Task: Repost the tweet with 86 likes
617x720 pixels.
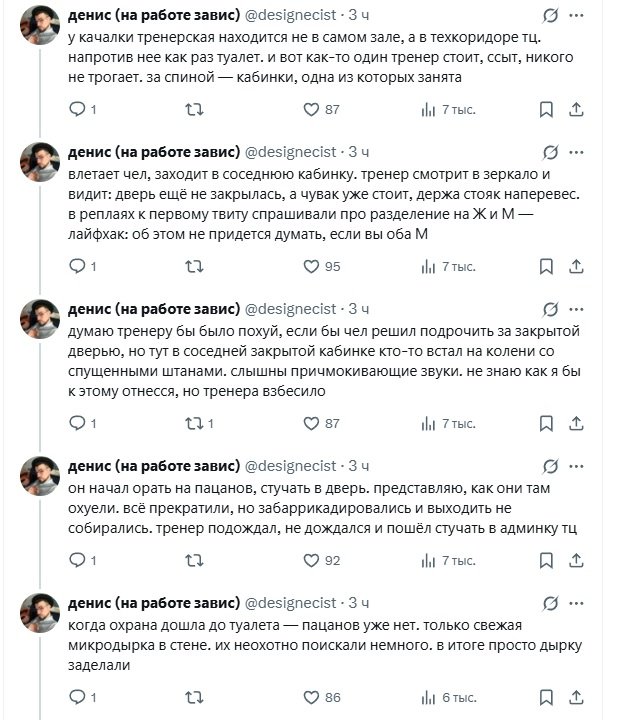Action: (x=196, y=697)
